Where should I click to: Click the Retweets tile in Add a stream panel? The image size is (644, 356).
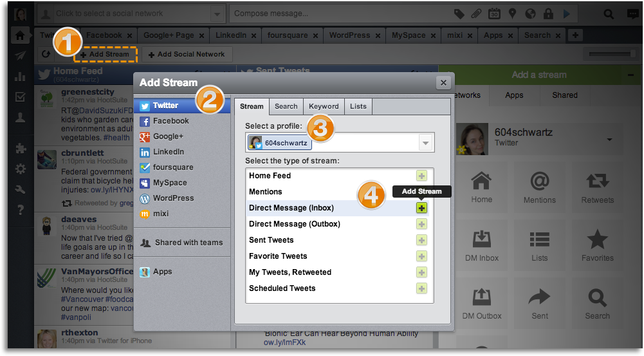pos(598,188)
